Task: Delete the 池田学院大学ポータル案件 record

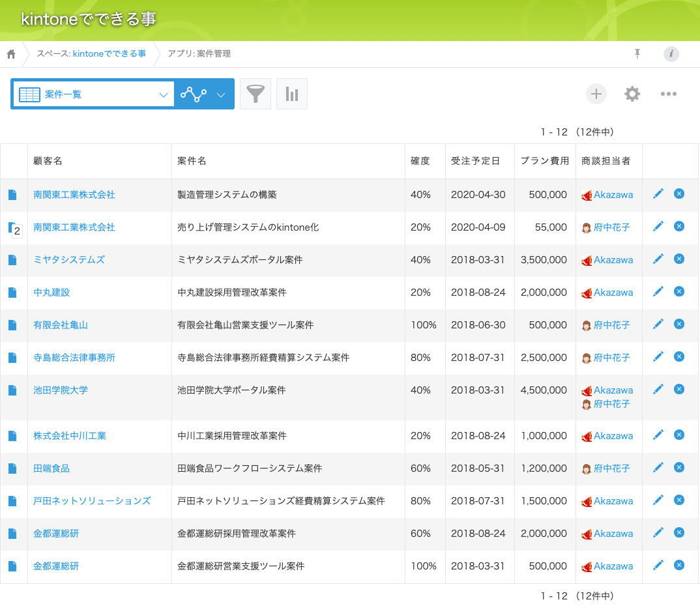Action: click(x=679, y=389)
